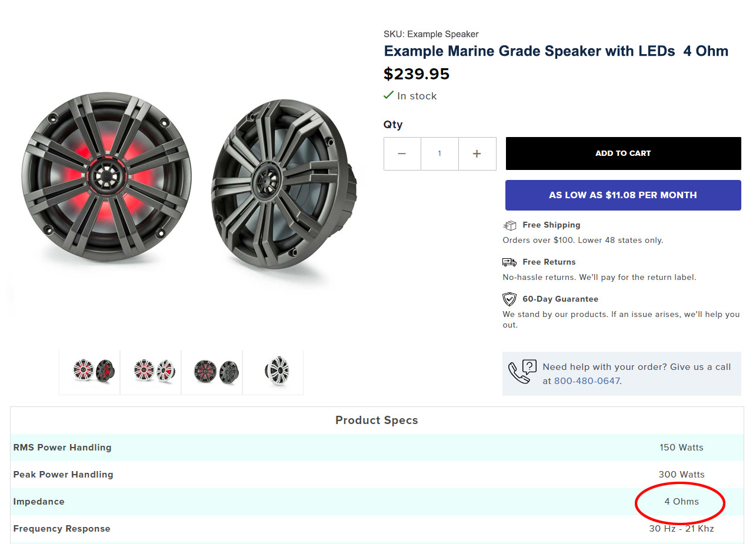Add the speaker to cart
This screenshot has width=756, height=544.
pos(623,153)
